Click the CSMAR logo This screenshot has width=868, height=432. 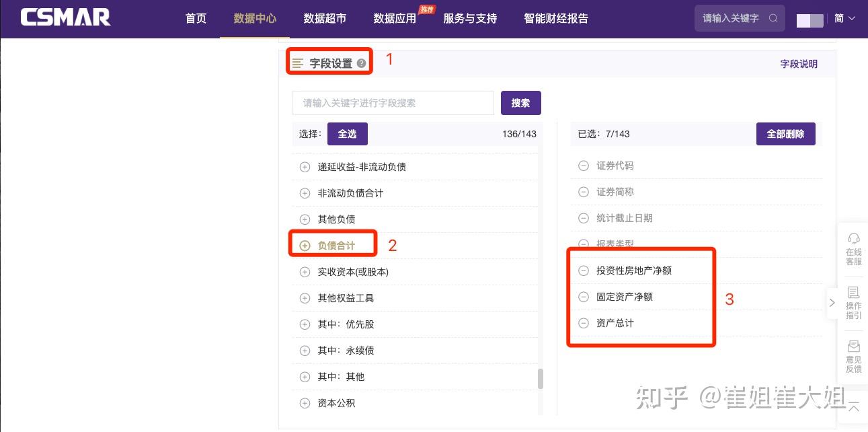[x=65, y=17]
